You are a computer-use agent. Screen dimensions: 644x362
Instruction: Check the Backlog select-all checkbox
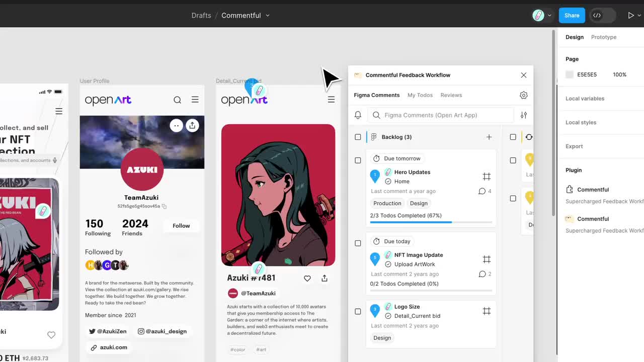click(x=358, y=137)
